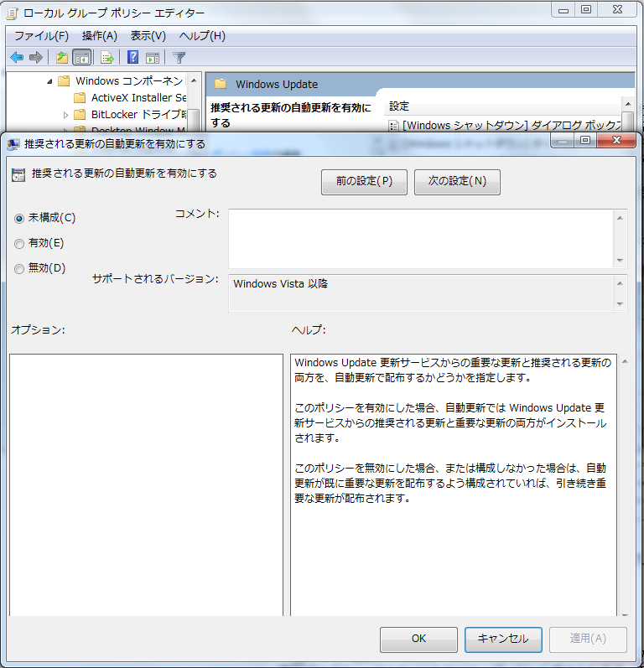Click the Back arrow in the editor toolbar

(x=17, y=57)
